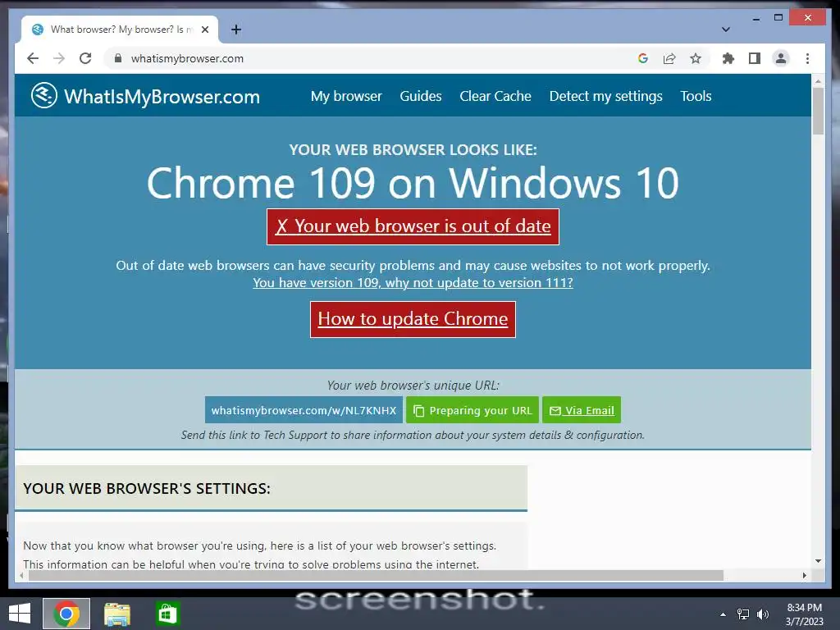840x630 pixels.
Task: Share this page via share icon
Action: 669,58
